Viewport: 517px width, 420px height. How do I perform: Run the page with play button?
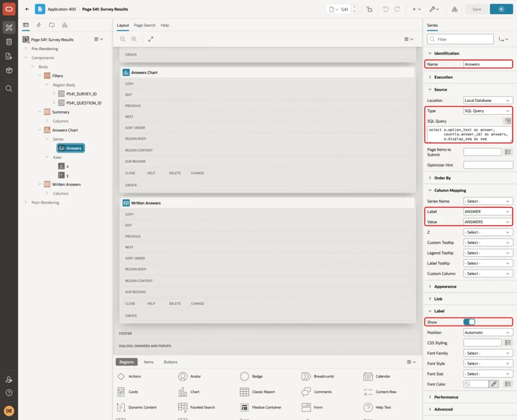click(501, 9)
